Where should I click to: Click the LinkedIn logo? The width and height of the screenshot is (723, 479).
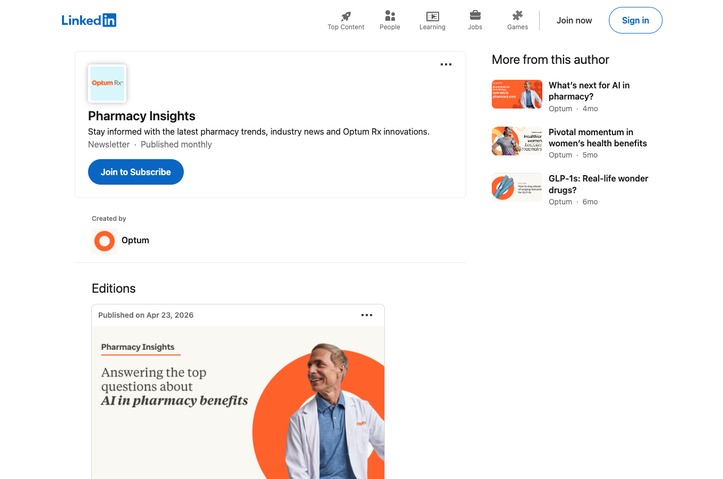[x=89, y=20]
